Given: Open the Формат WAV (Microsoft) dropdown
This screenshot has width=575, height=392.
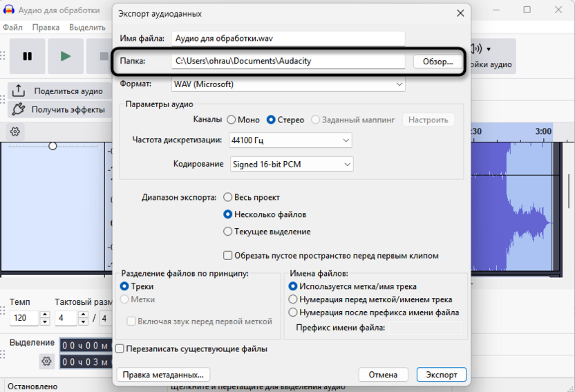Looking at the screenshot, I should pyautogui.click(x=288, y=84).
